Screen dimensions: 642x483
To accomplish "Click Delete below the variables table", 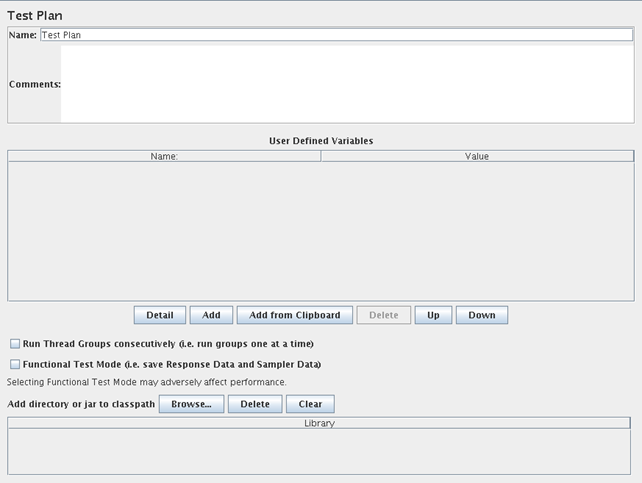I will tap(383, 315).
